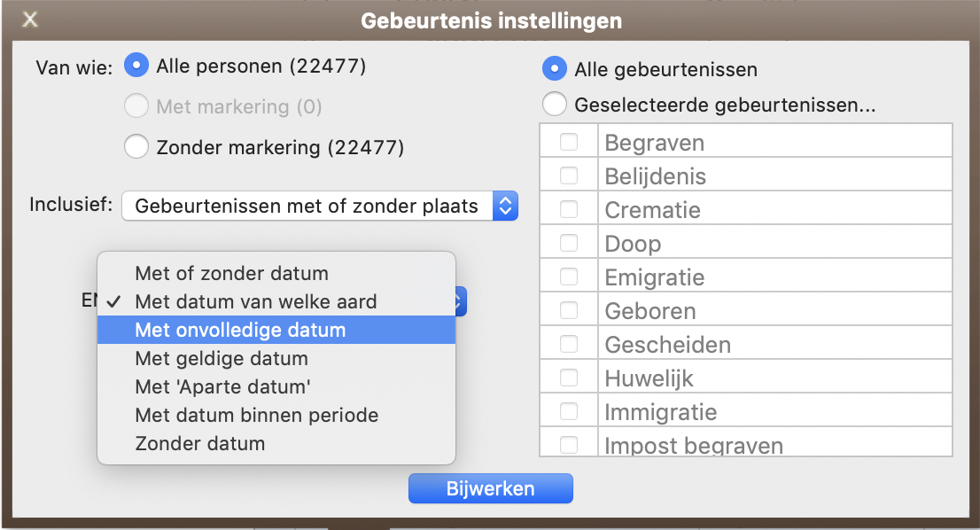Screen dimensions: 980x530
Task: Tick the Begraven checkbox
Action: [x=569, y=143]
